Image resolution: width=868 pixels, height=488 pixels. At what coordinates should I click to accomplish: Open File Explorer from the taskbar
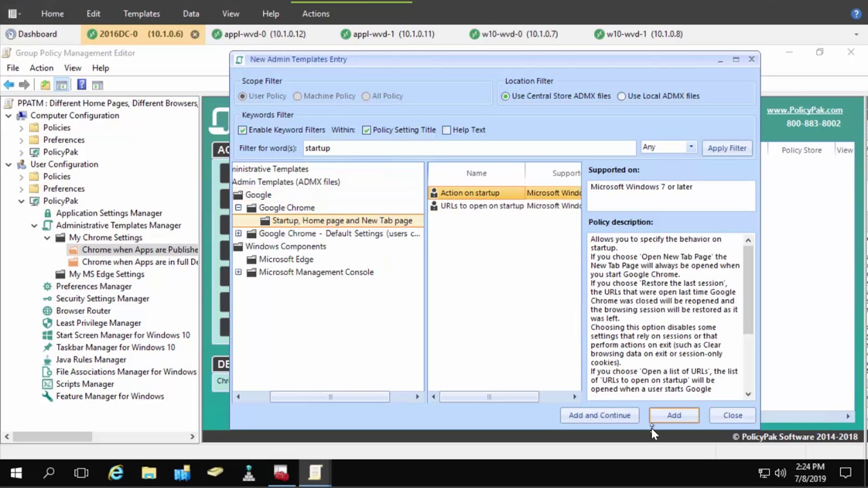[149, 472]
